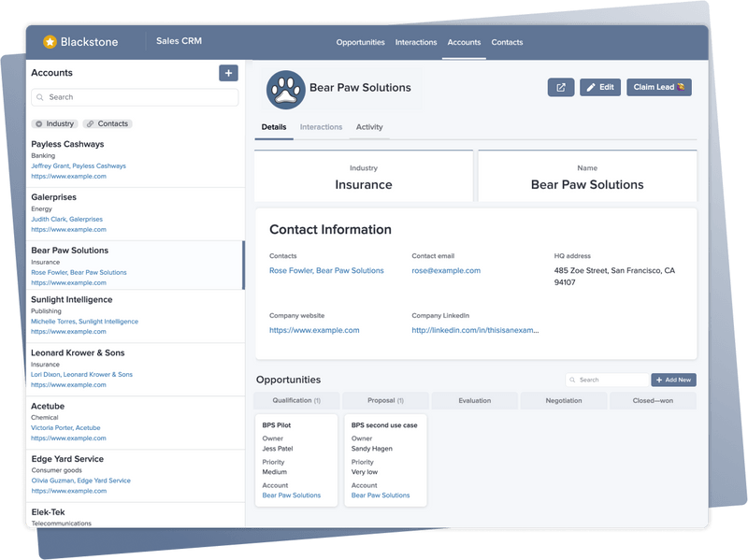Toggle the Contacts filter
748x560 pixels.
click(106, 123)
